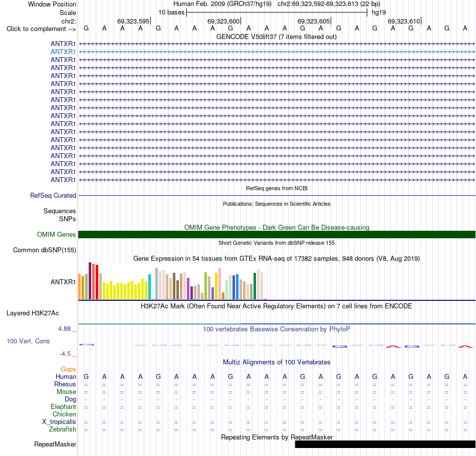Select the light-blue highlighted ANTXR1 transcript label
476x456 pixels.
click(63, 52)
